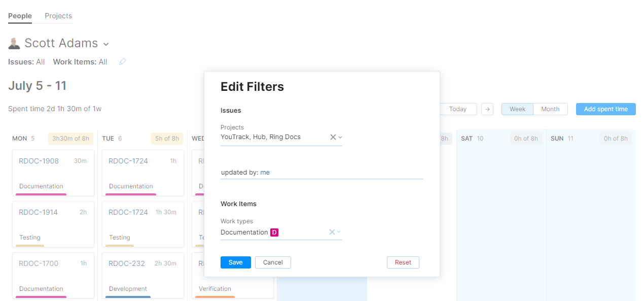The image size is (644, 301).
Task: Switch to the People tab
Action: [x=20, y=16]
